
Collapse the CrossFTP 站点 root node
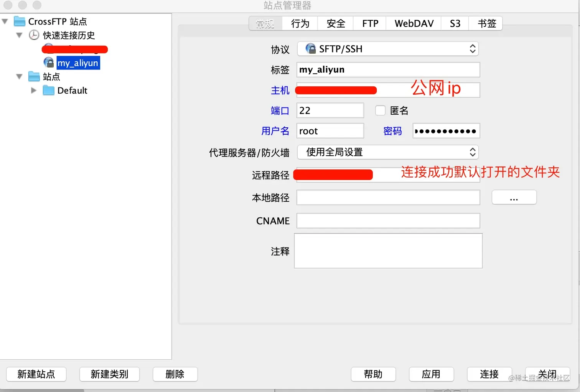tap(5, 21)
